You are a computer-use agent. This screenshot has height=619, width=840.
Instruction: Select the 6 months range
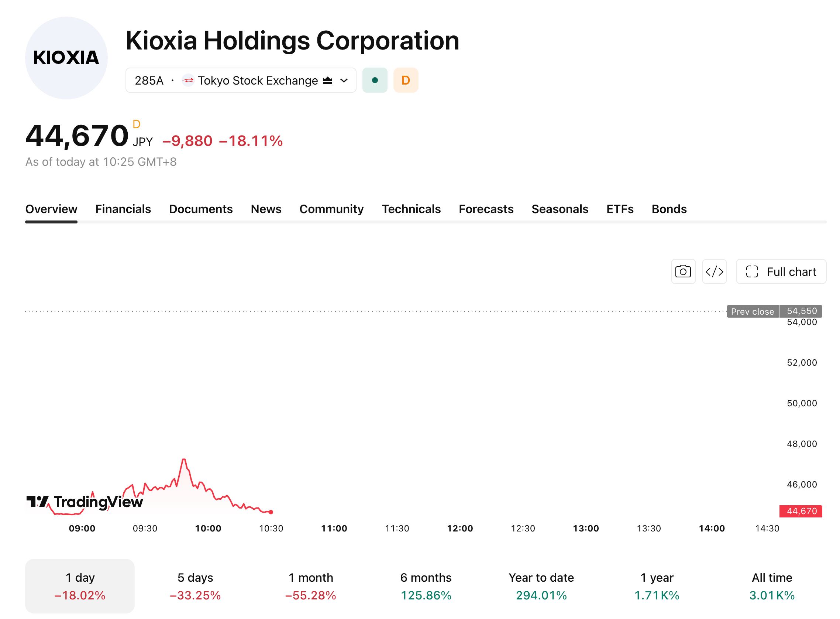tap(426, 586)
